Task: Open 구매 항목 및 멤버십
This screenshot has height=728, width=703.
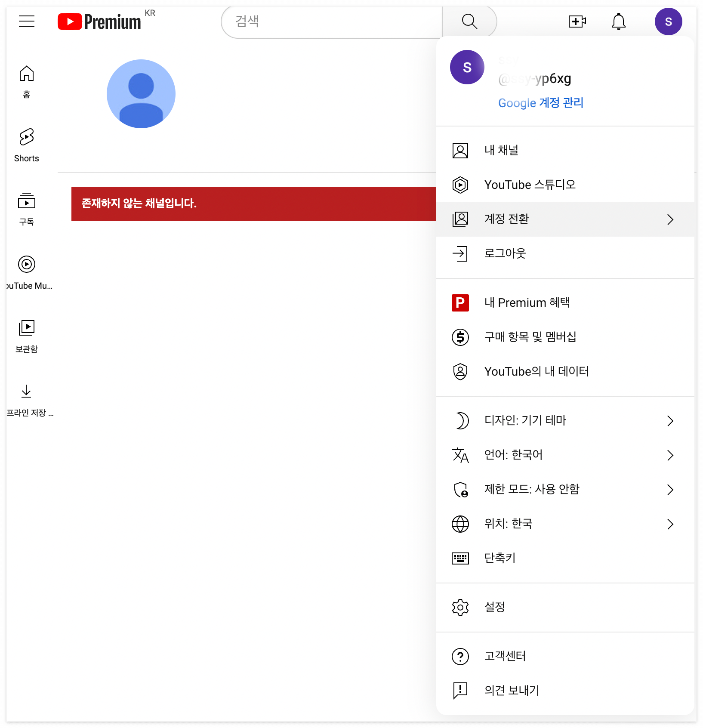Action: 565,337
